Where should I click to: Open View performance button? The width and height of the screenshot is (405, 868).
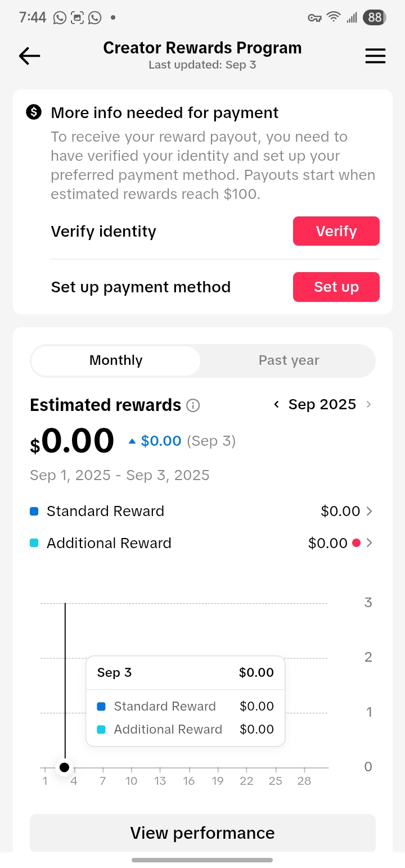(x=202, y=833)
